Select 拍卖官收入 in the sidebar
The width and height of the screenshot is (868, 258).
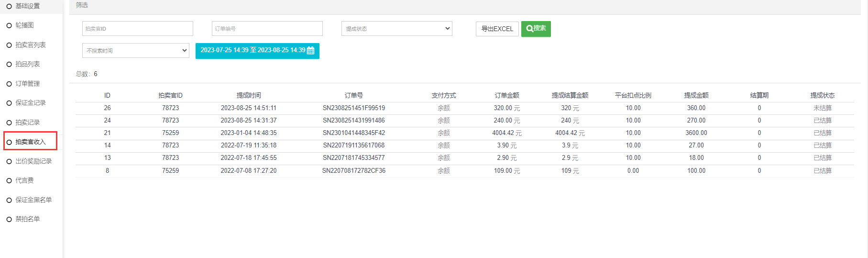30,142
